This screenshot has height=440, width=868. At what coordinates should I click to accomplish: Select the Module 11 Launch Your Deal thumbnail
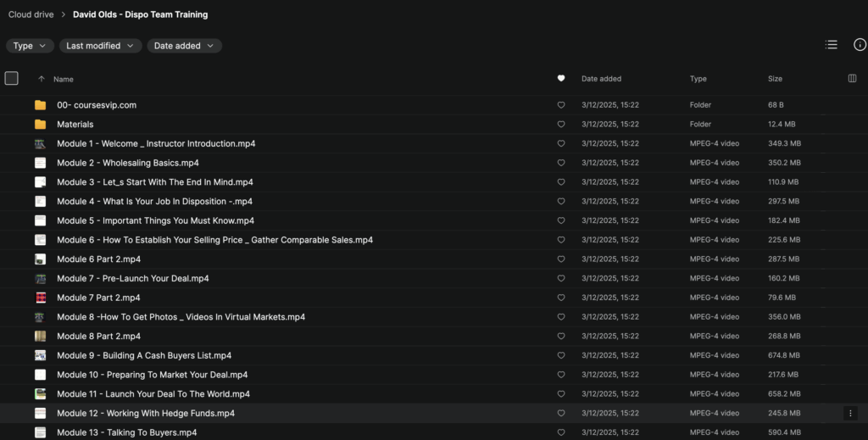(40, 394)
